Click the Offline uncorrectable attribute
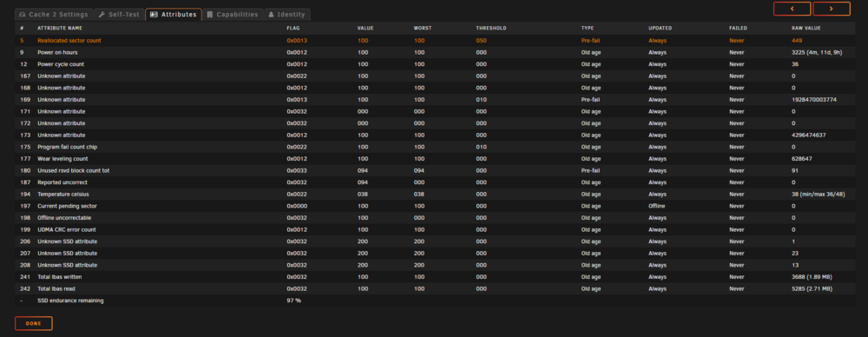The image size is (868, 337). click(x=64, y=218)
